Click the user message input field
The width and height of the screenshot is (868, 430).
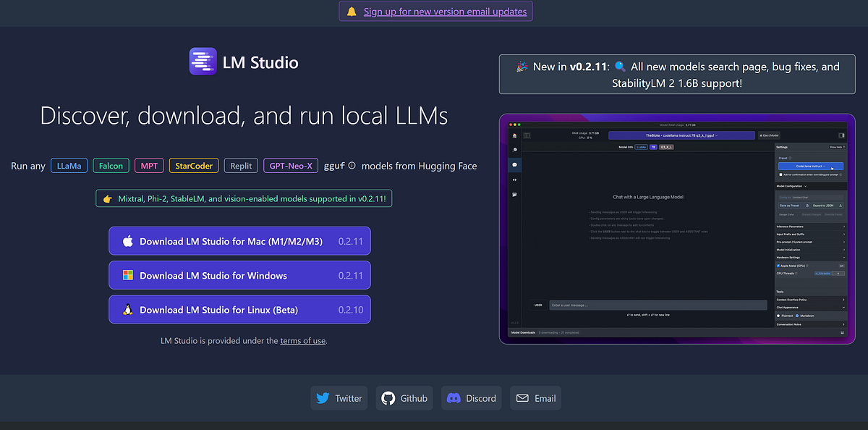click(658, 304)
